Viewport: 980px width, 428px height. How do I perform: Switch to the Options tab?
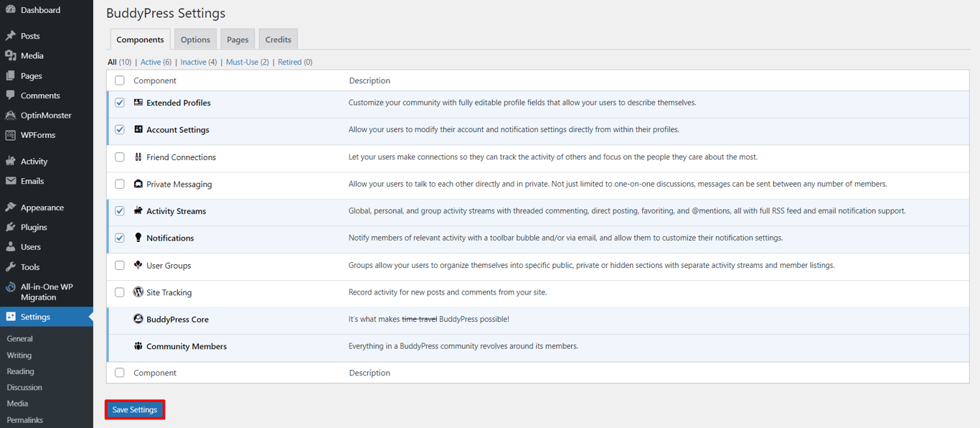(194, 39)
